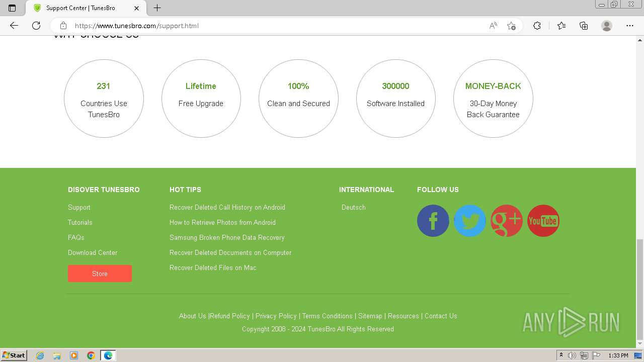Open How to Retrieve Photos from Android

pyautogui.click(x=222, y=222)
